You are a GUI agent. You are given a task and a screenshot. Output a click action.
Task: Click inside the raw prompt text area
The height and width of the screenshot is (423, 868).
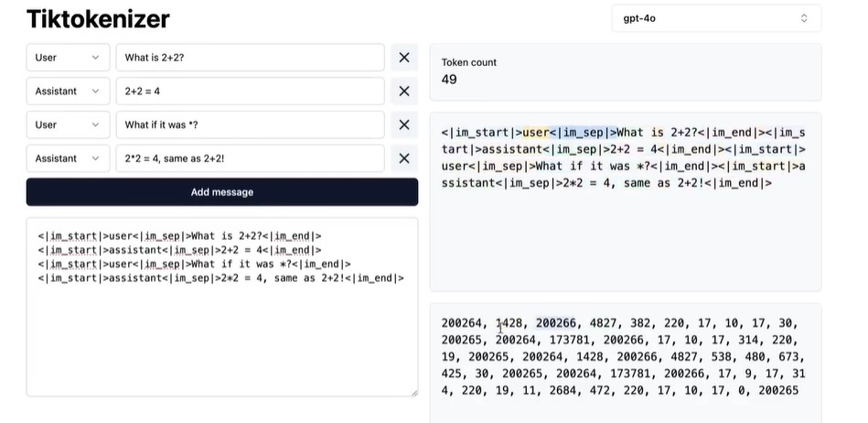(221, 339)
